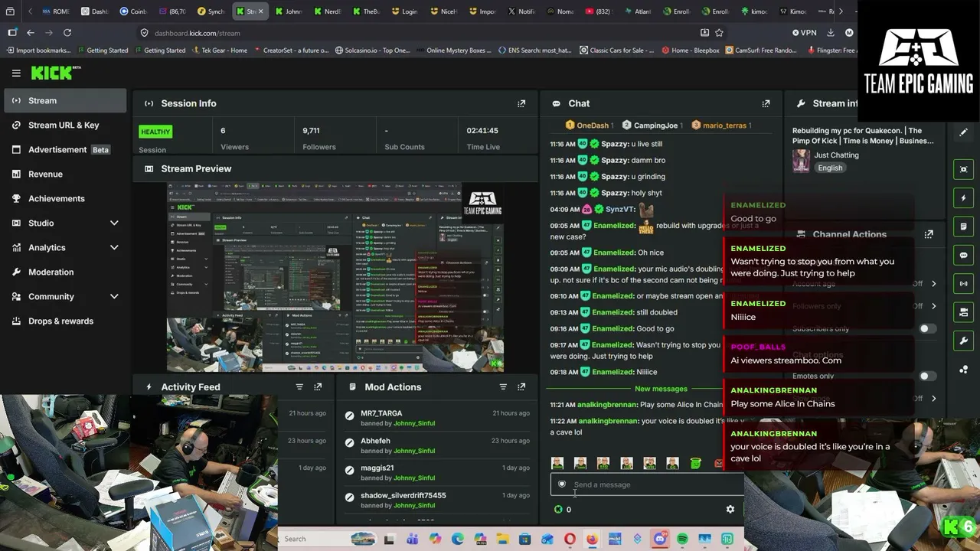Toggle Subscribers only chat mode
This screenshot has width=980, height=551.
927,329
